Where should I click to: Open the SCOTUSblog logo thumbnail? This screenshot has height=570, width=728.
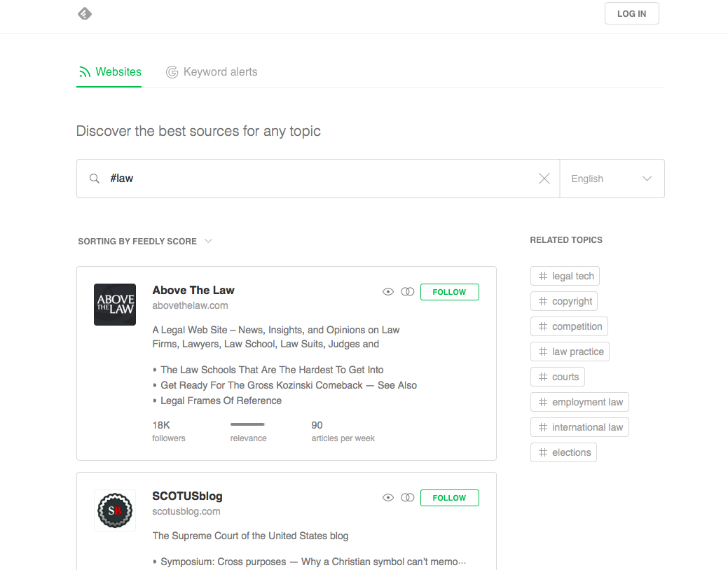point(115,510)
